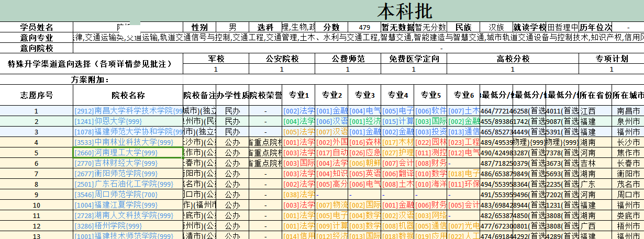Select the 焦作市 city cell

click(628, 153)
